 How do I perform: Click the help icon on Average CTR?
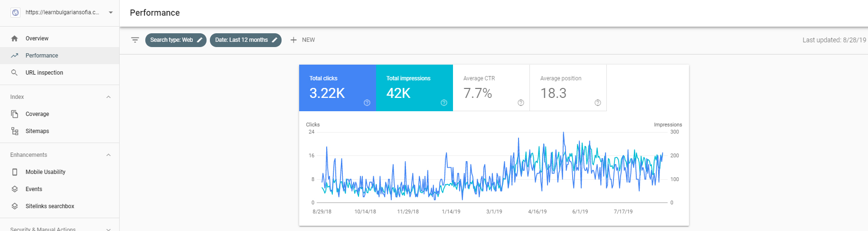pyautogui.click(x=521, y=103)
